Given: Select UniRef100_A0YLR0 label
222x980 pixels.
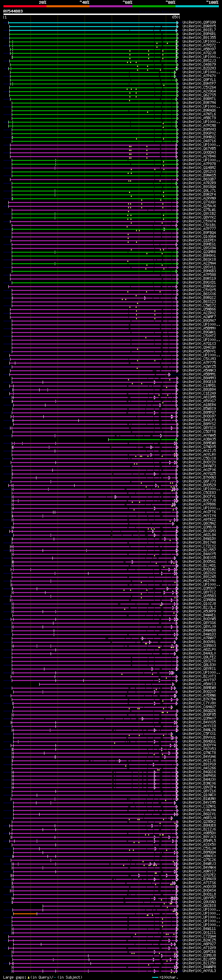Looking at the screenshot, I should pos(199,455).
